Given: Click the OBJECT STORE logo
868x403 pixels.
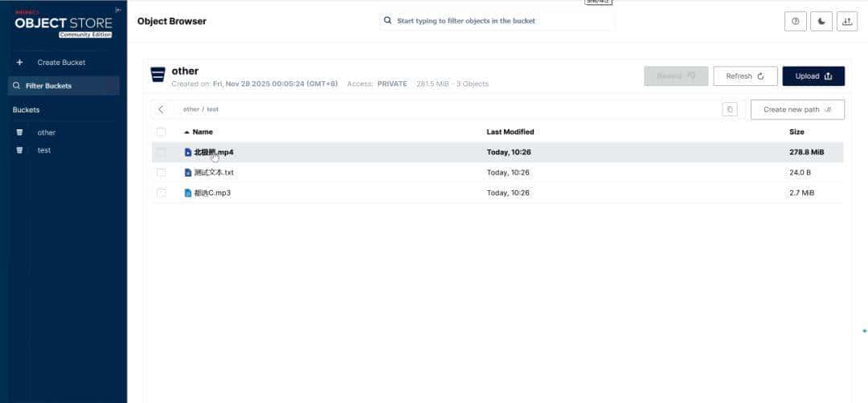Looking at the screenshot, I should [63, 24].
